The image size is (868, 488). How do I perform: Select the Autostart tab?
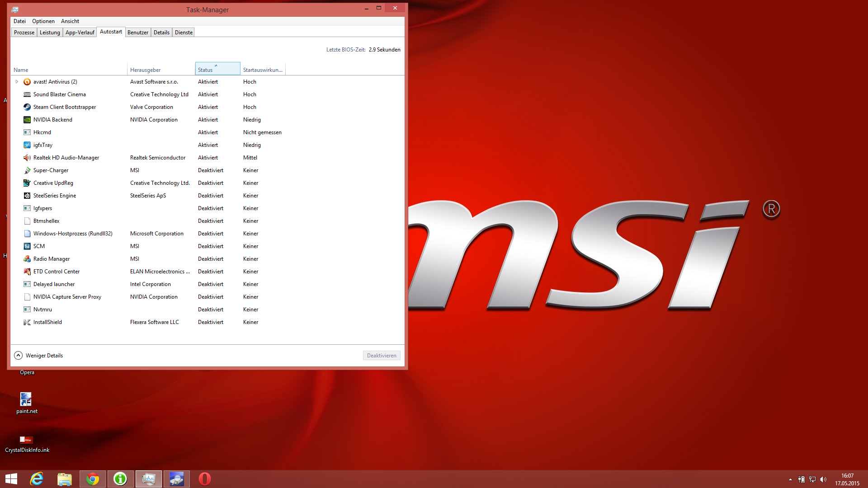[x=111, y=32]
